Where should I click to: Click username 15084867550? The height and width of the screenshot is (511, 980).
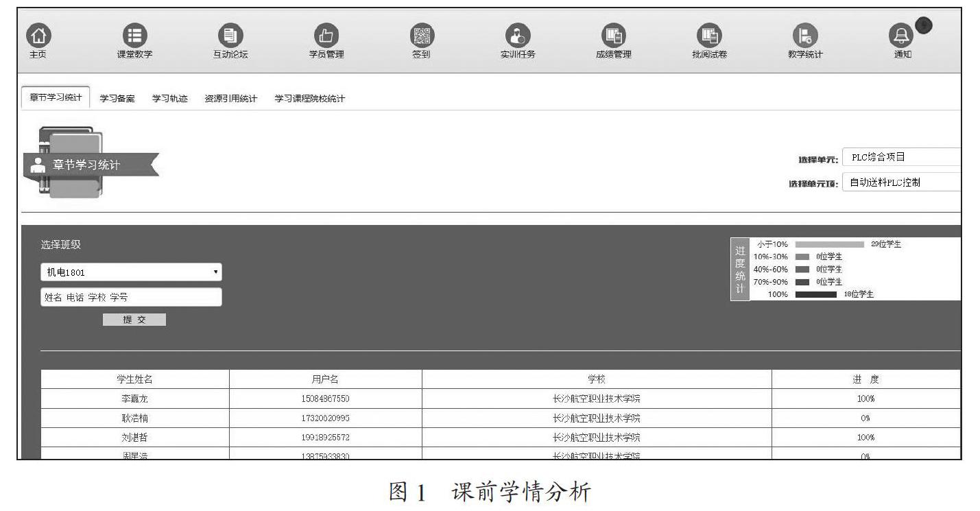coord(326,399)
